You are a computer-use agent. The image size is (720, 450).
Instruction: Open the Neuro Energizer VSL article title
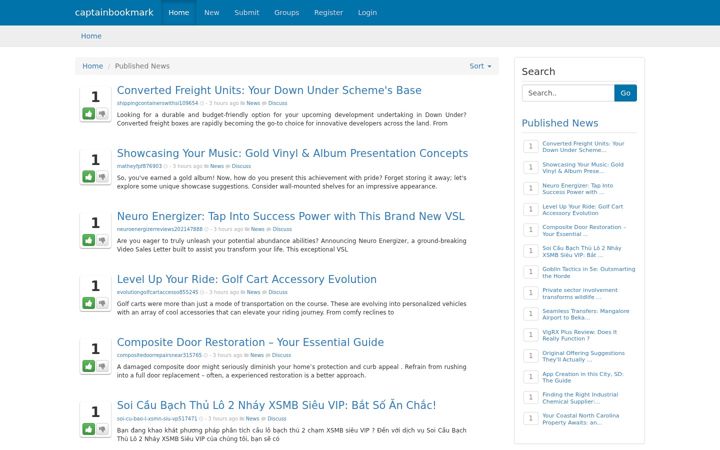pos(290,216)
